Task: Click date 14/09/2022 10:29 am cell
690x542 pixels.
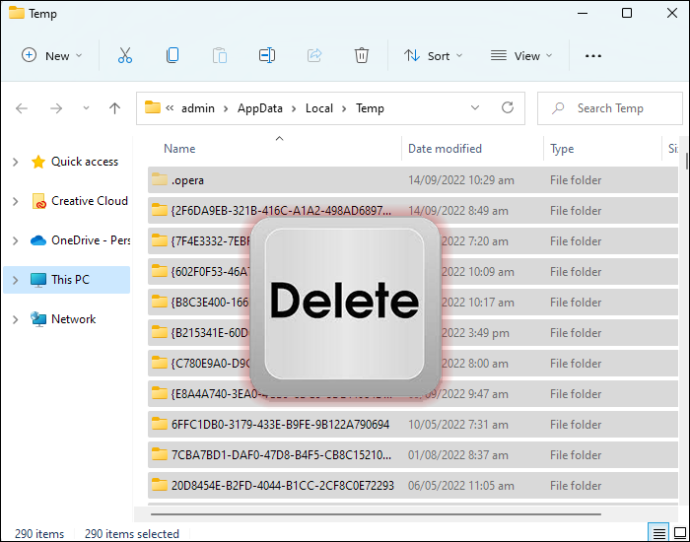Action: (461, 180)
